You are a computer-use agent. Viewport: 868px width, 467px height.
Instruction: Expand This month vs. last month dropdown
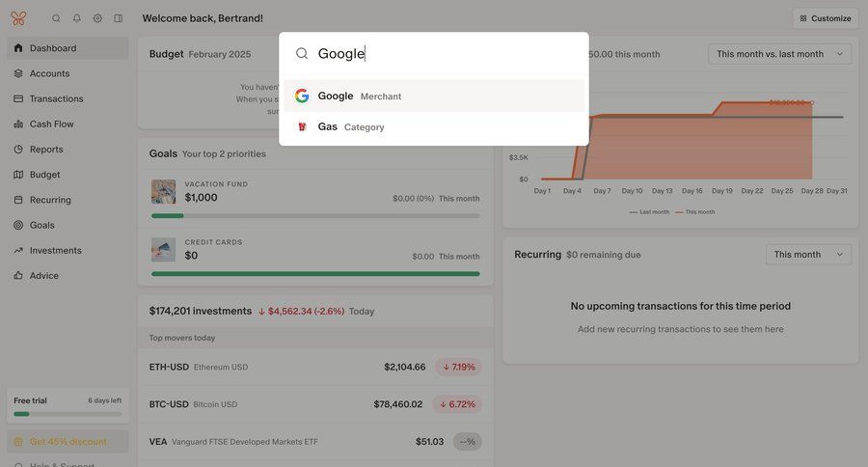click(x=779, y=54)
